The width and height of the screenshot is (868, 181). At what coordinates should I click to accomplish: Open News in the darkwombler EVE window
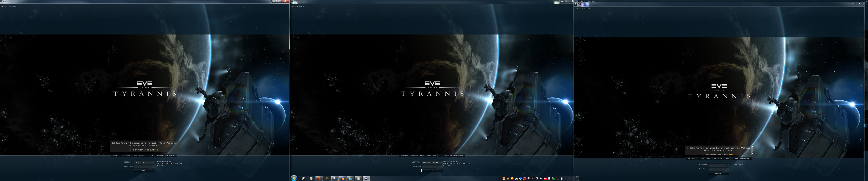tap(135, 156)
